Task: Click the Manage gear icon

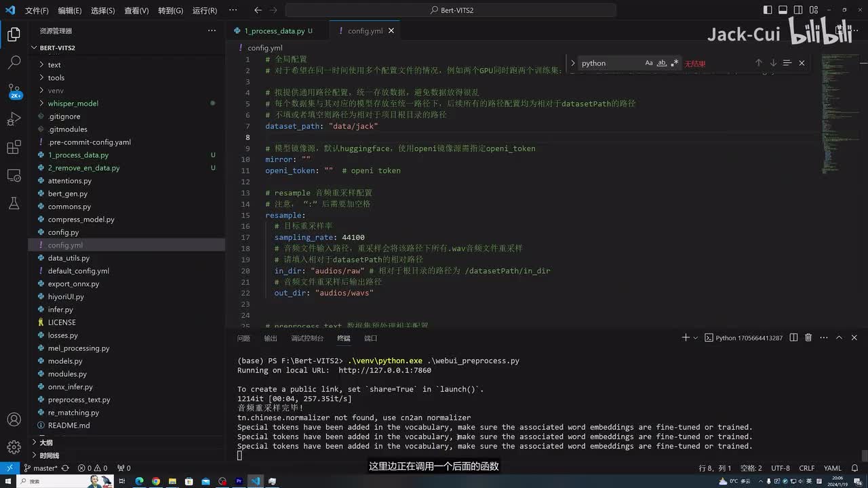Action: 14,447
